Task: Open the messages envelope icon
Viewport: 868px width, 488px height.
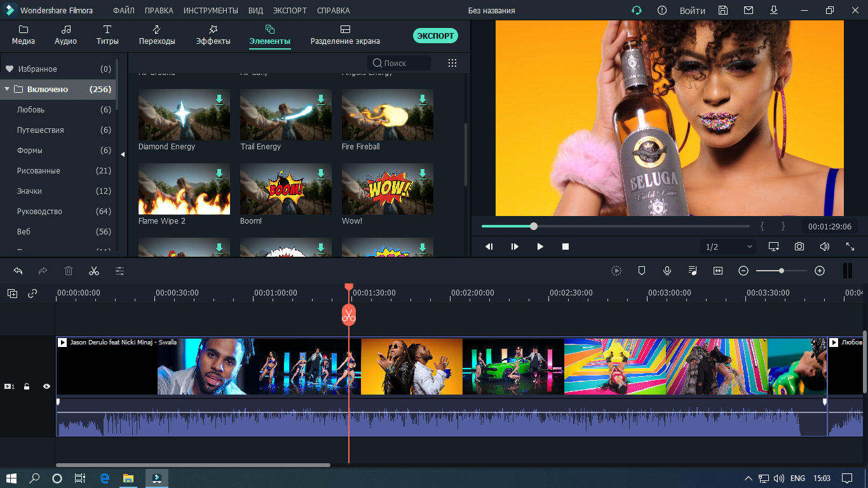Action: tap(749, 10)
